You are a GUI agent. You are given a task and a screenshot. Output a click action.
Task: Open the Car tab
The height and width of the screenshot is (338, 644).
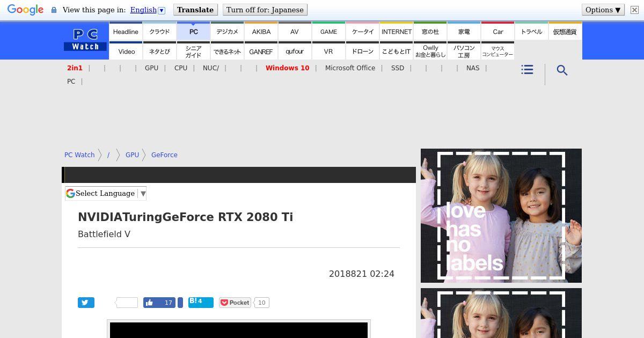point(497,31)
